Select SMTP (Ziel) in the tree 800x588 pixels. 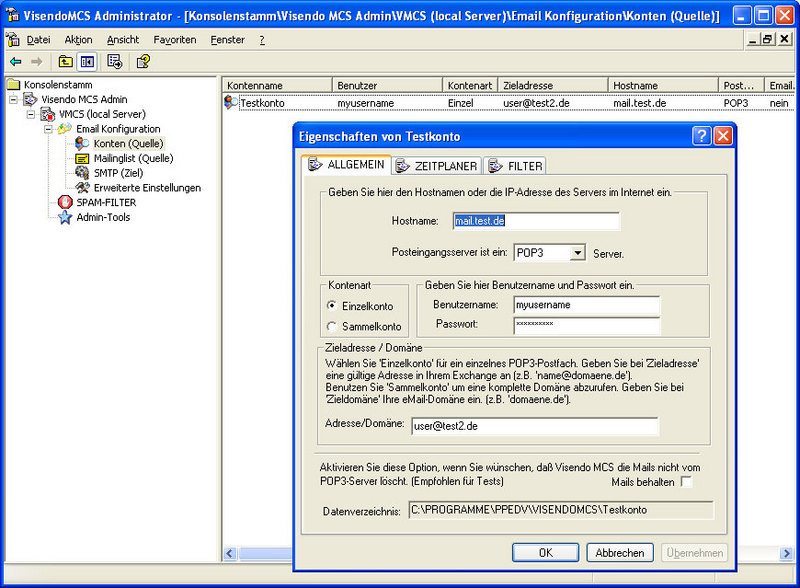click(118, 173)
